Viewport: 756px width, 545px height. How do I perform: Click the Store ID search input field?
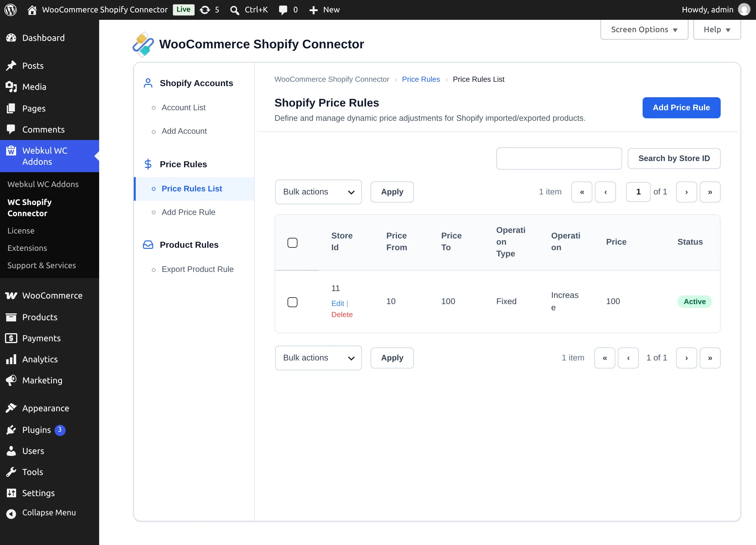559,159
